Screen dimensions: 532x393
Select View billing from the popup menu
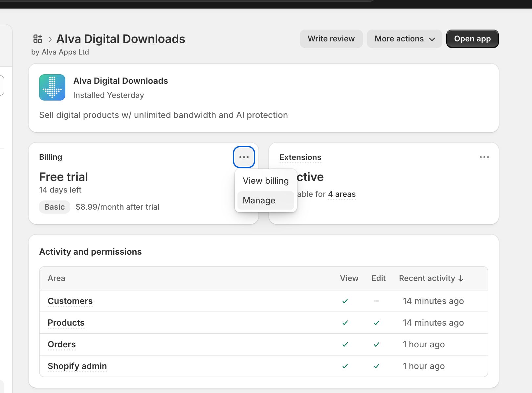[266, 181]
